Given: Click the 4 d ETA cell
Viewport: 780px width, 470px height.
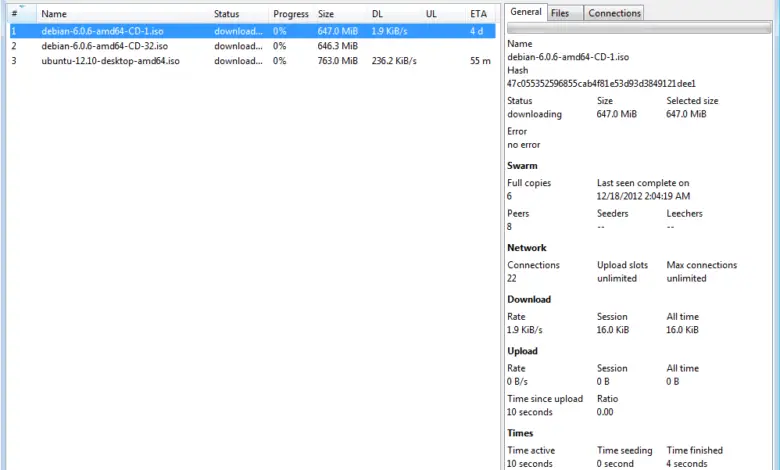Looking at the screenshot, I should (476, 31).
